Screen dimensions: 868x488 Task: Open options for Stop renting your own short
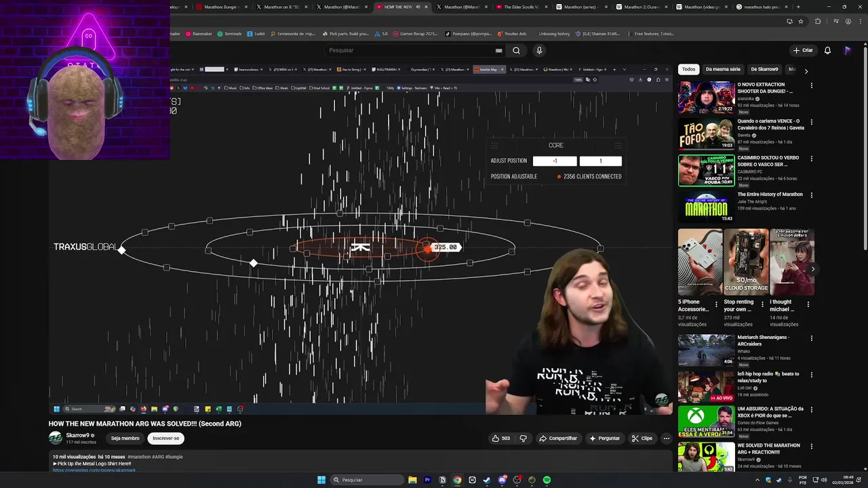762,304
